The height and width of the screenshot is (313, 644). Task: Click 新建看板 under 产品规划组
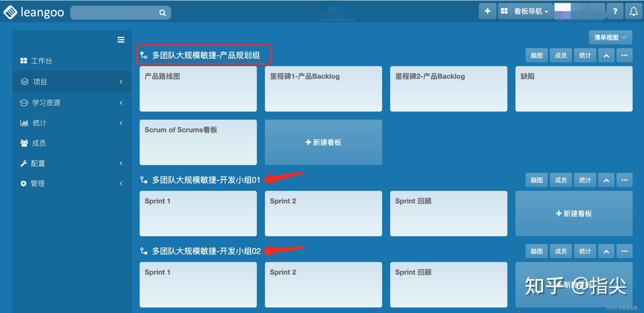coord(323,142)
